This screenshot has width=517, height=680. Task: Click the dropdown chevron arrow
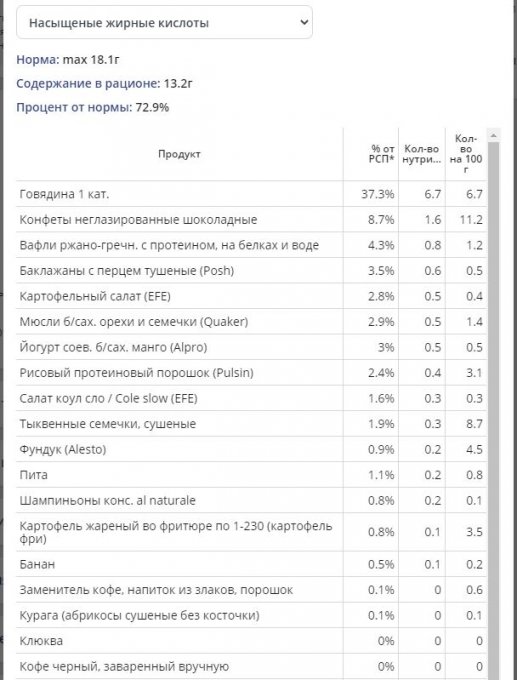[x=304, y=22]
